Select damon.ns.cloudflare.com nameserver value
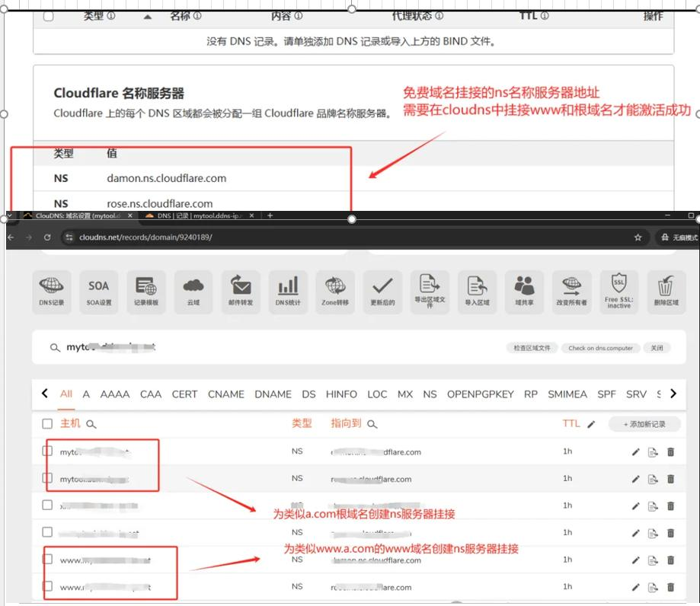700x606 pixels. (x=167, y=178)
